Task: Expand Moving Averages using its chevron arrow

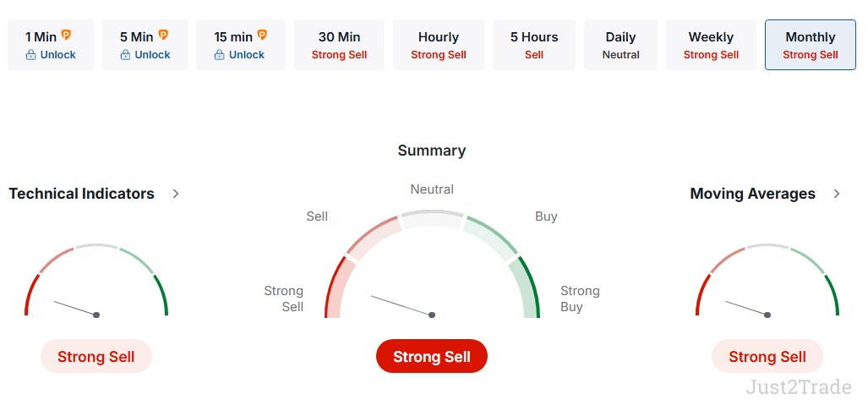Action: 837,194
